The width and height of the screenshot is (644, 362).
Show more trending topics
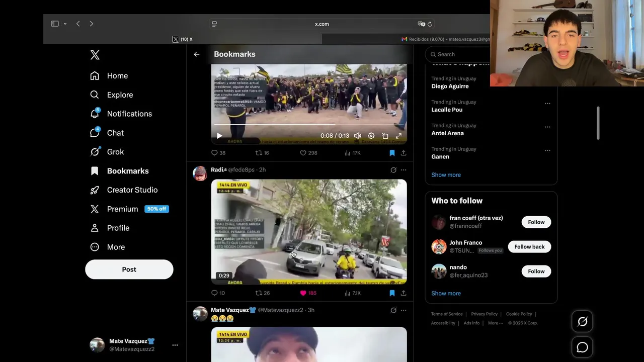point(446,175)
